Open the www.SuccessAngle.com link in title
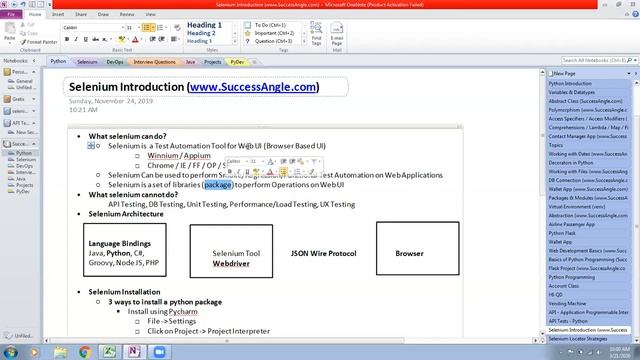 [x=253, y=87]
